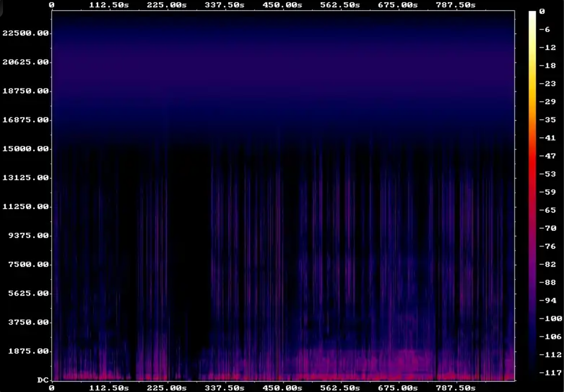Click the 675.00s label on the bottom time axis
564x392 pixels.
(x=398, y=388)
